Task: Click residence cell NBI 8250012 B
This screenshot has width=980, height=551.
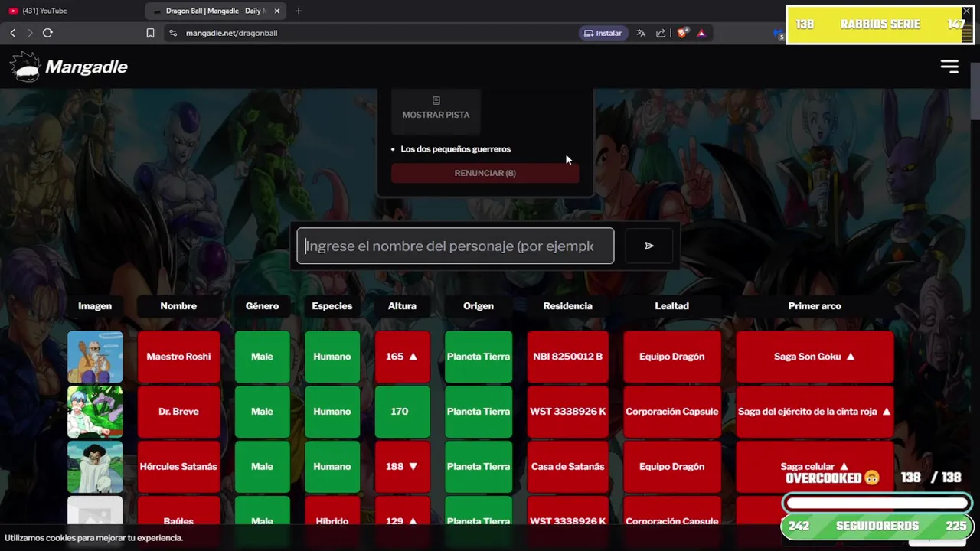Action: pyautogui.click(x=567, y=357)
